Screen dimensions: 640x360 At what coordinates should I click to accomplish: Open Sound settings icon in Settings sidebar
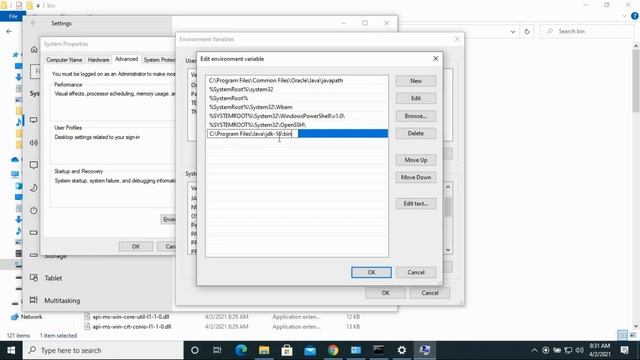tap(33, 142)
